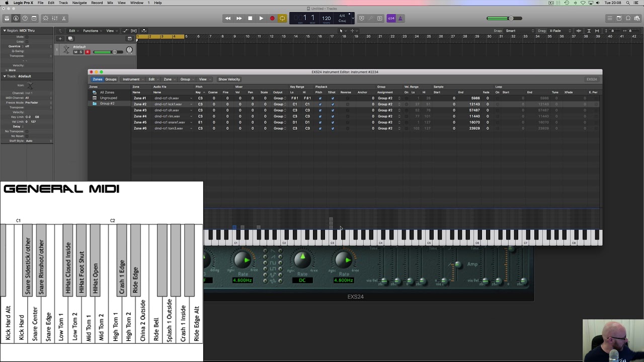
Task: Click the Show Velocity button
Action: (229, 79)
